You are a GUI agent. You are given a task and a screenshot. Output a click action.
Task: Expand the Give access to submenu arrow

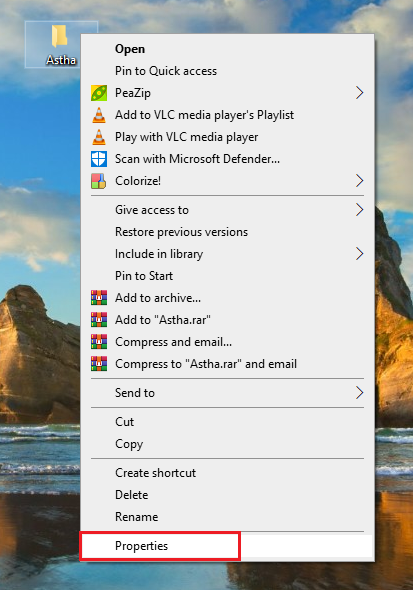(x=360, y=210)
